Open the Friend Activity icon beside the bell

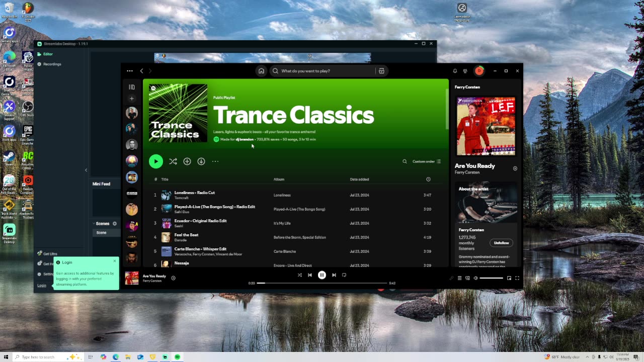(x=465, y=71)
